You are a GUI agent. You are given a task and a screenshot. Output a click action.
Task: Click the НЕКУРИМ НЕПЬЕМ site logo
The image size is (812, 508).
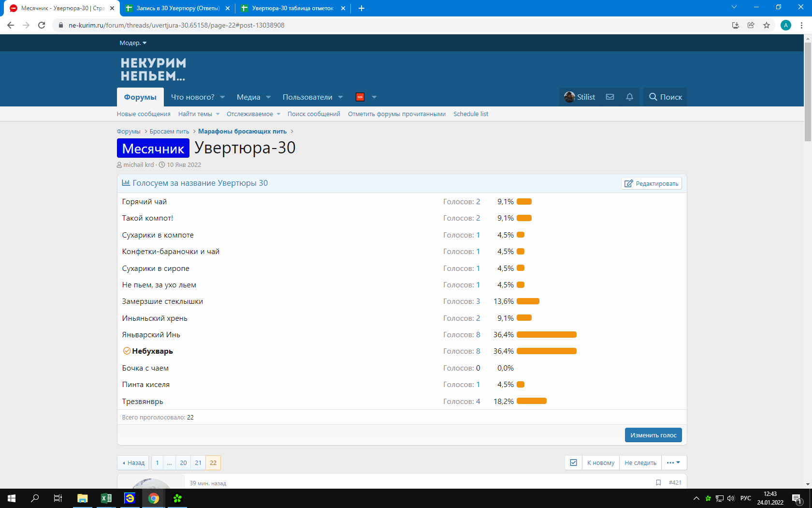(x=153, y=69)
